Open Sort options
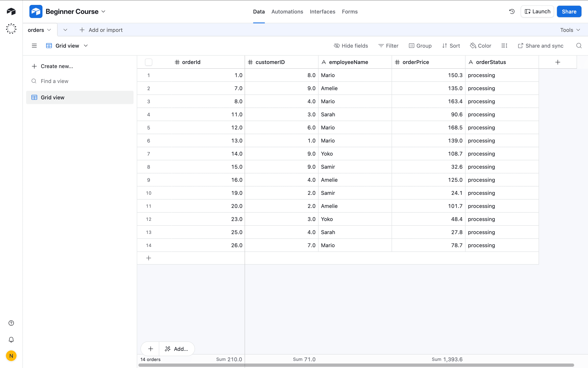Screen dimensions: 588x368 (x=451, y=46)
